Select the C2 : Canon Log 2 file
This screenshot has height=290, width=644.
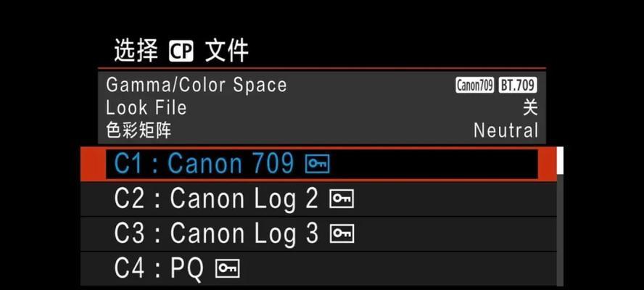[318, 199]
